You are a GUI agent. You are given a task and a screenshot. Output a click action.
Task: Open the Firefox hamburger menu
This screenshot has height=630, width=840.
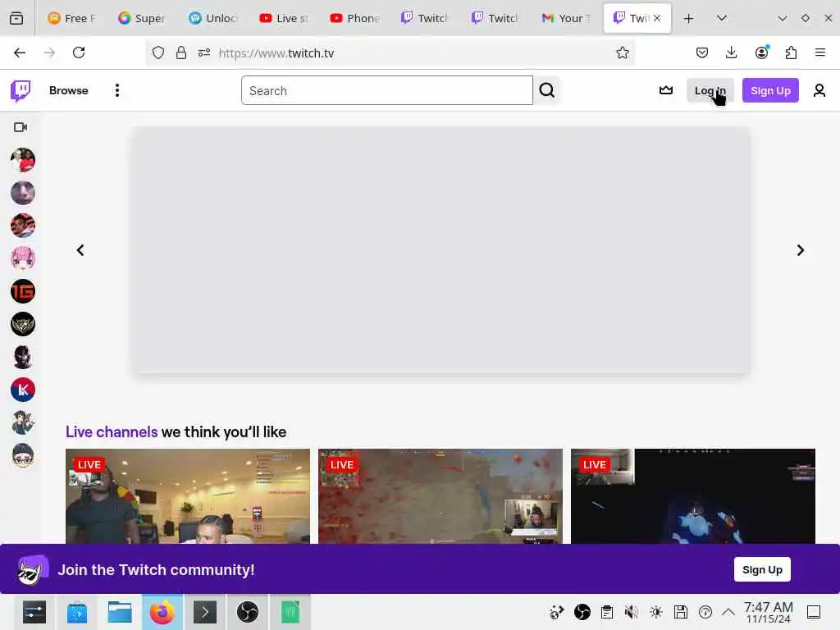tap(820, 52)
